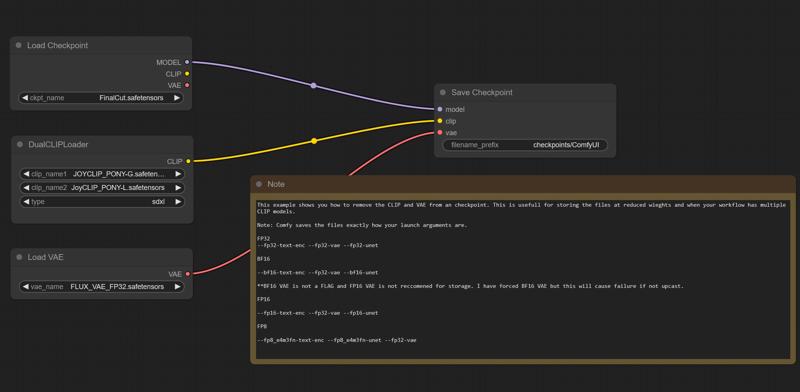Click the midpoint dot on the yellow clip link
This screenshot has height=392, width=800.
(314, 141)
